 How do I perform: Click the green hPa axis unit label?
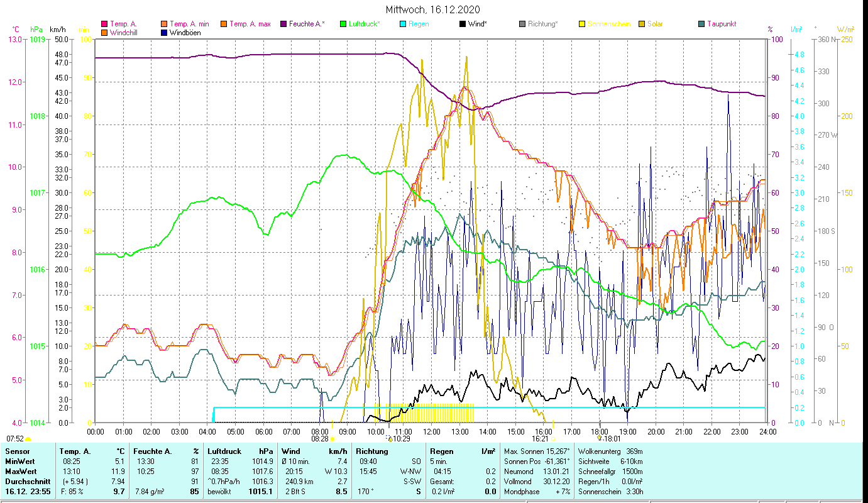(x=36, y=30)
